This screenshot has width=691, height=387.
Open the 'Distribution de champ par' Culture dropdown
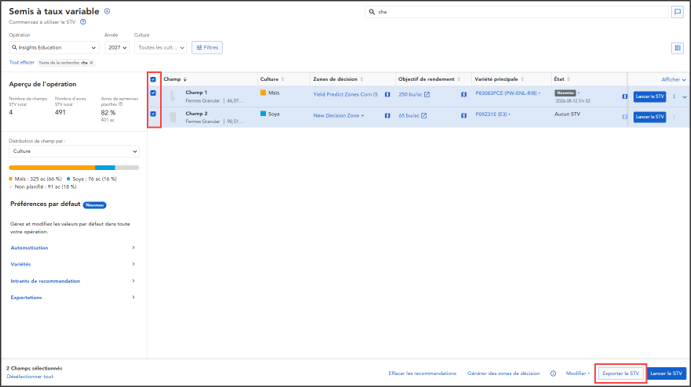point(74,151)
